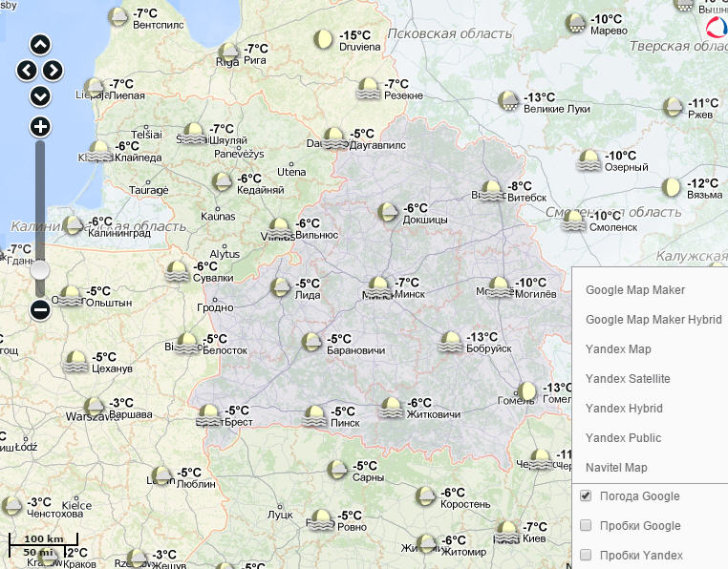The width and height of the screenshot is (728, 569).
Task: Pan the map left with arrow button
Action: pos(27,70)
